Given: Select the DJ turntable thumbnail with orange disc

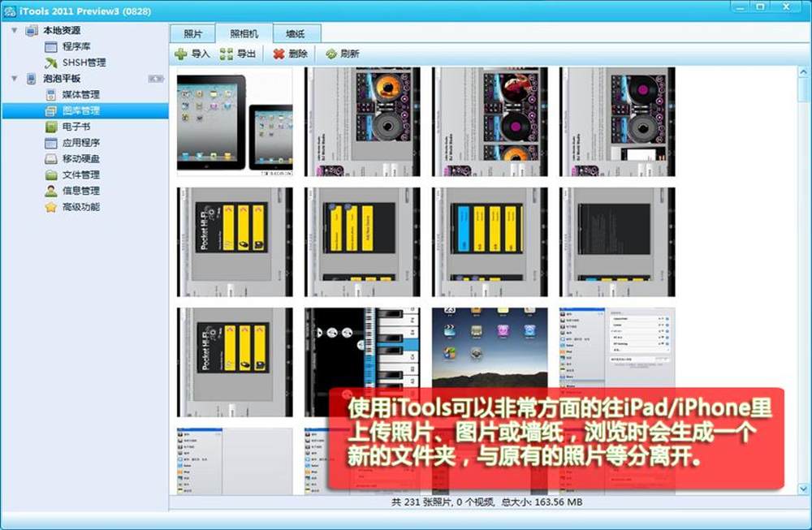Looking at the screenshot, I should click(362, 122).
